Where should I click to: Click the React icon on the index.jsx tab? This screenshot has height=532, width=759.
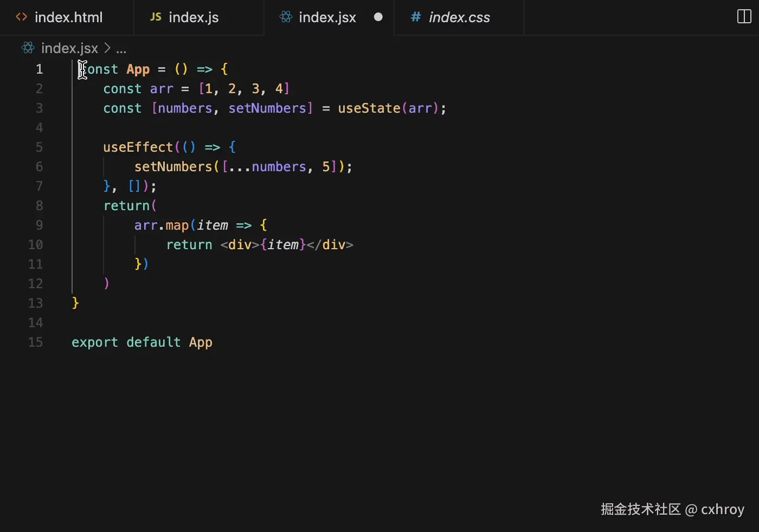coord(286,17)
